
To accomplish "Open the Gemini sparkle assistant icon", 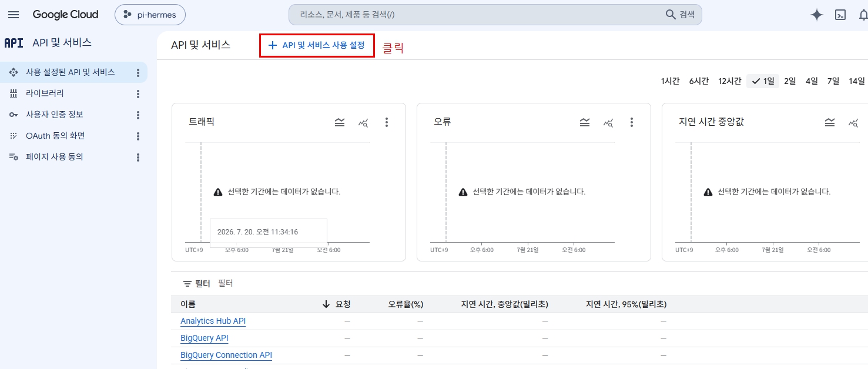I will pyautogui.click(x=816, y=15).
